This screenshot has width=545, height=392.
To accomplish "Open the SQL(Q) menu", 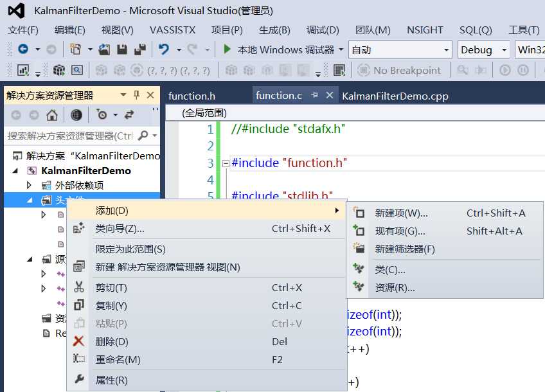I will click(476, 30).
